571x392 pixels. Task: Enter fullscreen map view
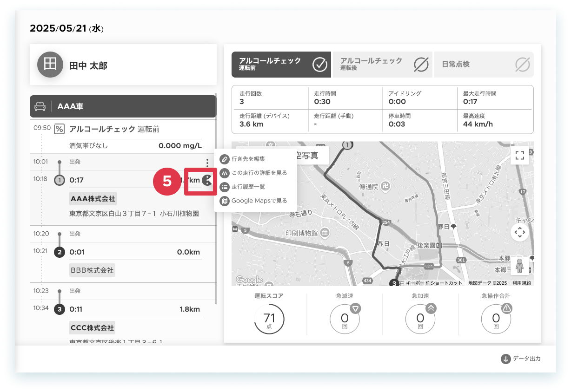(x=520, y=155)
